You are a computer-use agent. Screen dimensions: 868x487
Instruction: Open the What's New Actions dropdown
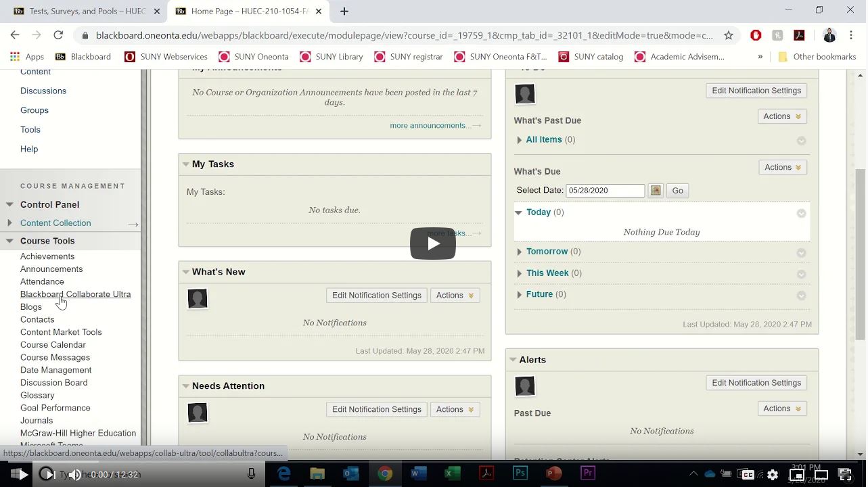[x=455, y=296]
